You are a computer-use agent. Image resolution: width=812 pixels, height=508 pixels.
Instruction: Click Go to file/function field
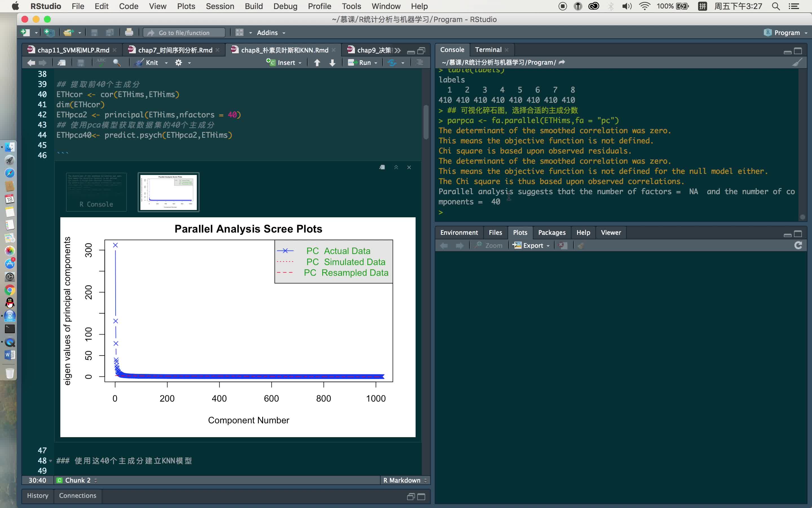pos(184,32)
